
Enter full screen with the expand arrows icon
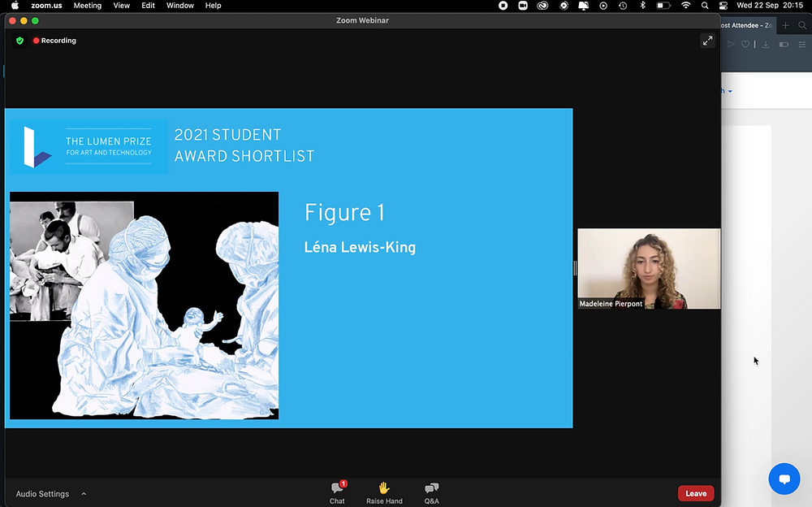tap(707, 41)
